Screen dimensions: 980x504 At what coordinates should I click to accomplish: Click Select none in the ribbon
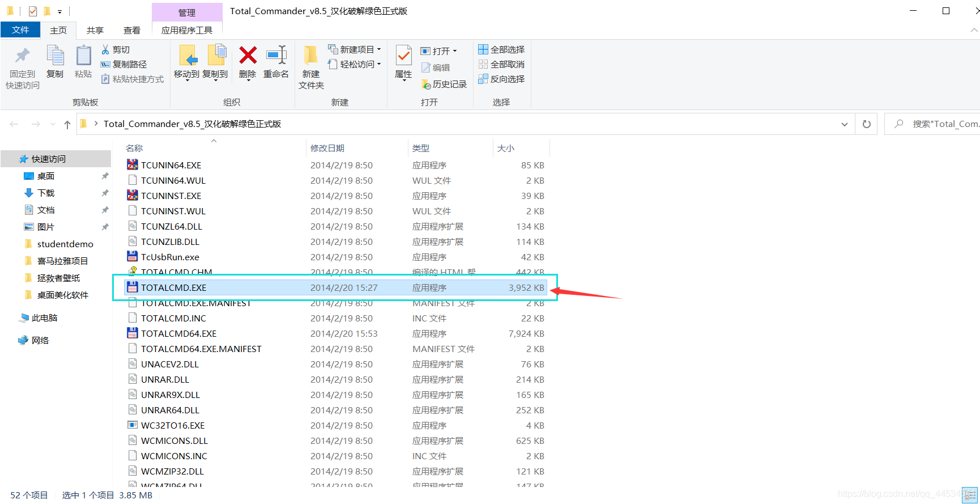(501, 65)
